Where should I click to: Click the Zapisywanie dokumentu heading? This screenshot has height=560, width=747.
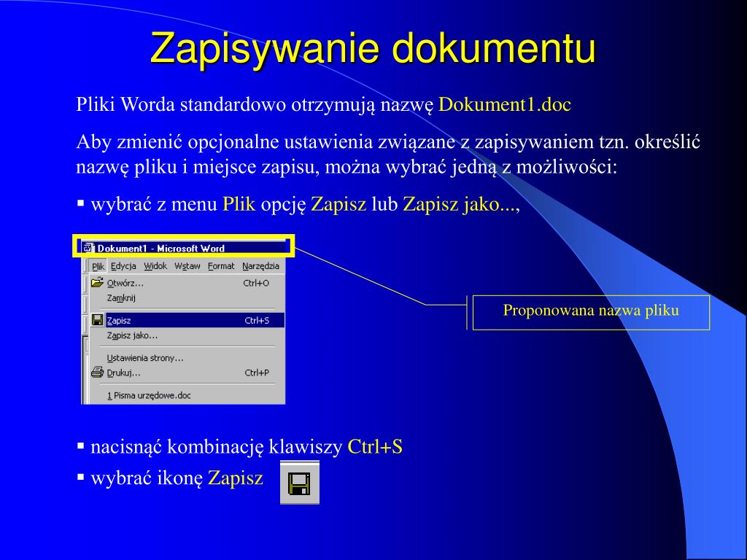(373, 48)
